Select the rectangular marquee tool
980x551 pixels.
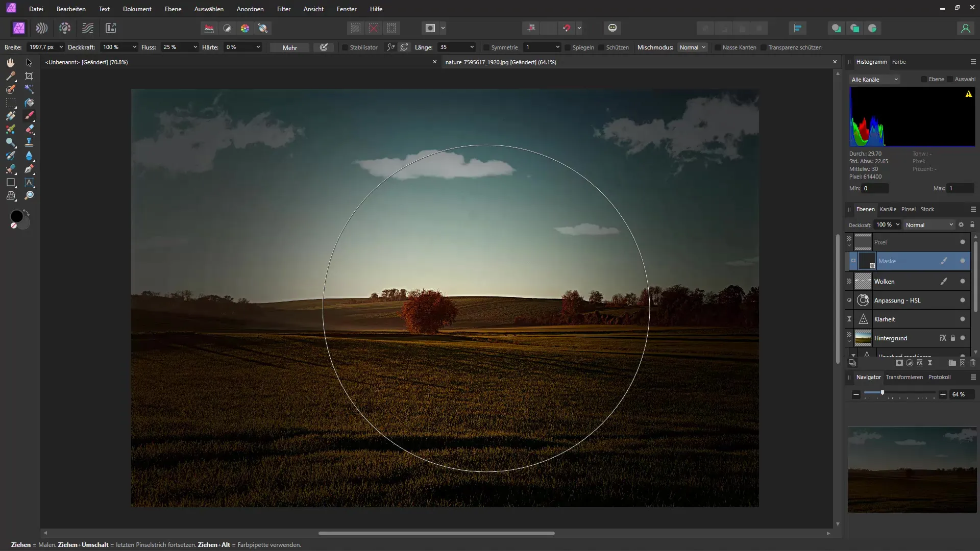click(x=11, y=103)
